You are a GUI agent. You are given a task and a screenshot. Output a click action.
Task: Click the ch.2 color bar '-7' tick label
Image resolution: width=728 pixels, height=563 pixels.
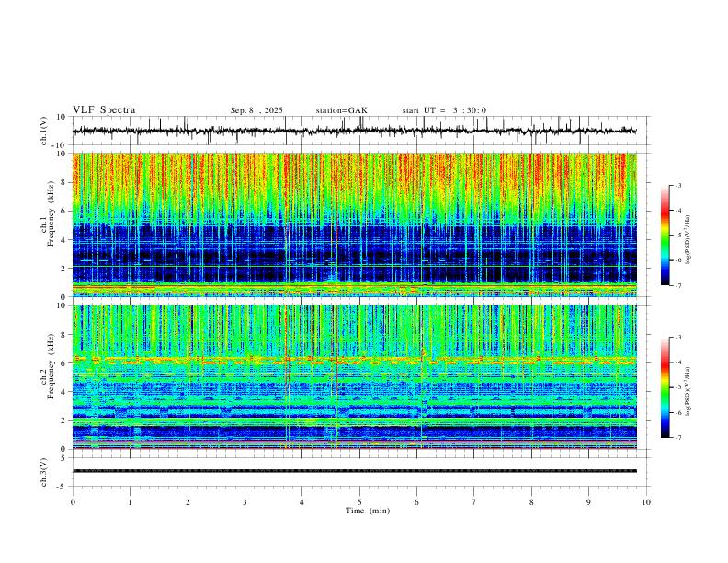point(677,438)
